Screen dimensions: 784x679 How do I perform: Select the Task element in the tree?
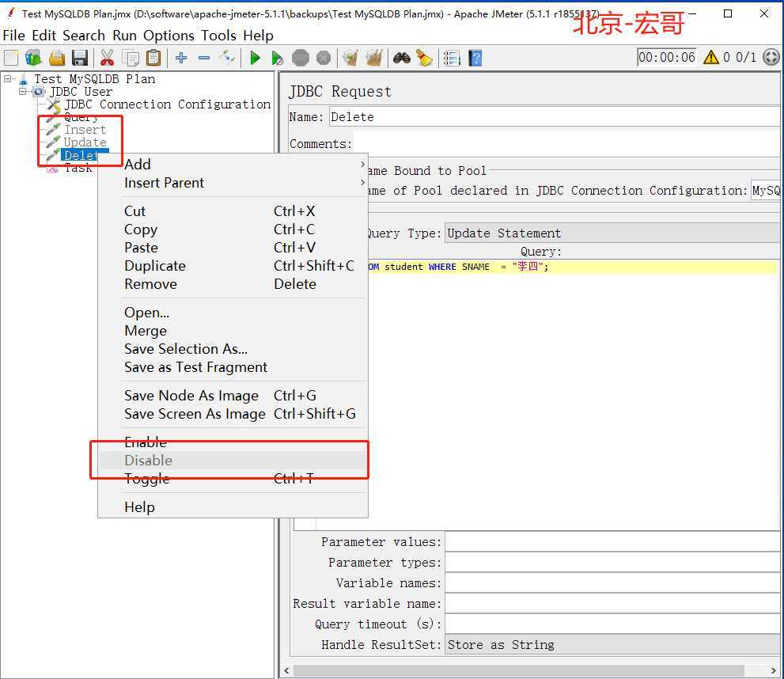tap(78, 168)
